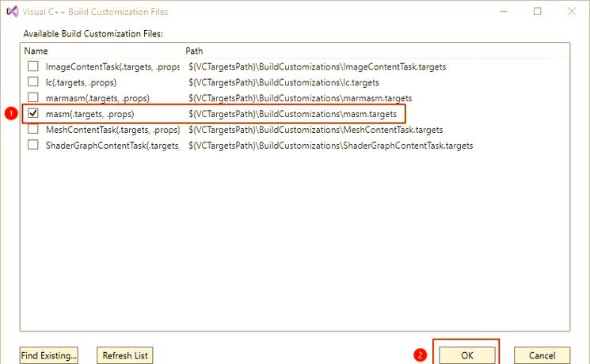This screenshot has width=590, height=364.
Task: Select the ImageContentTask(.targets, .props row name
Action: [x=112, y=67]
